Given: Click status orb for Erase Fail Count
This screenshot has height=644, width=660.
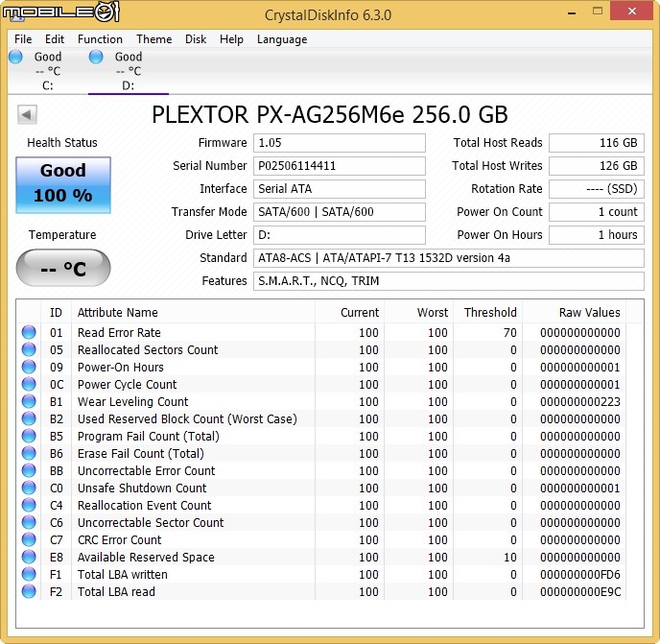Looking at the screenshot, I should pos(29,453).
